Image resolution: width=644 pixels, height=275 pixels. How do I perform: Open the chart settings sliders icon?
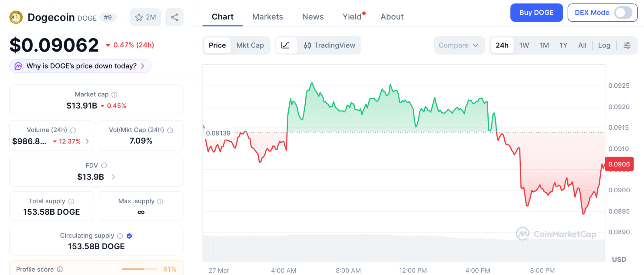click(x=627, y=45)
